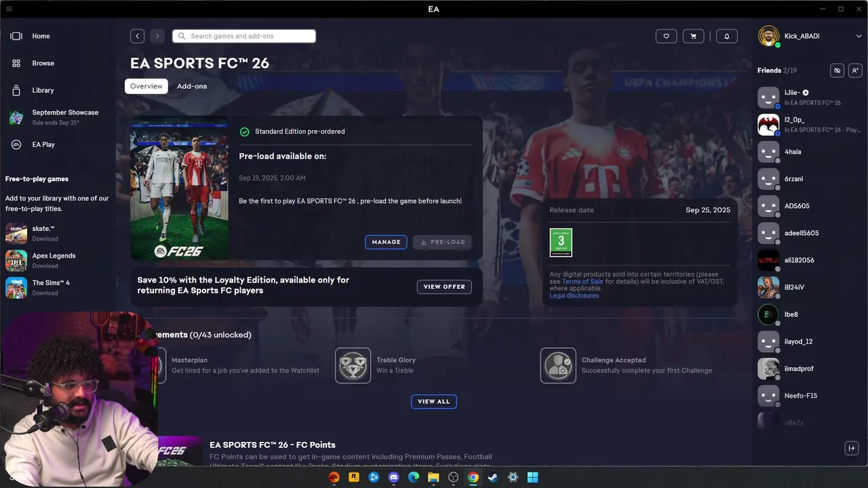The width and height of the screenshot is (868, 488).
Task: Click the MANAGE button
Action: click(386, 242)
